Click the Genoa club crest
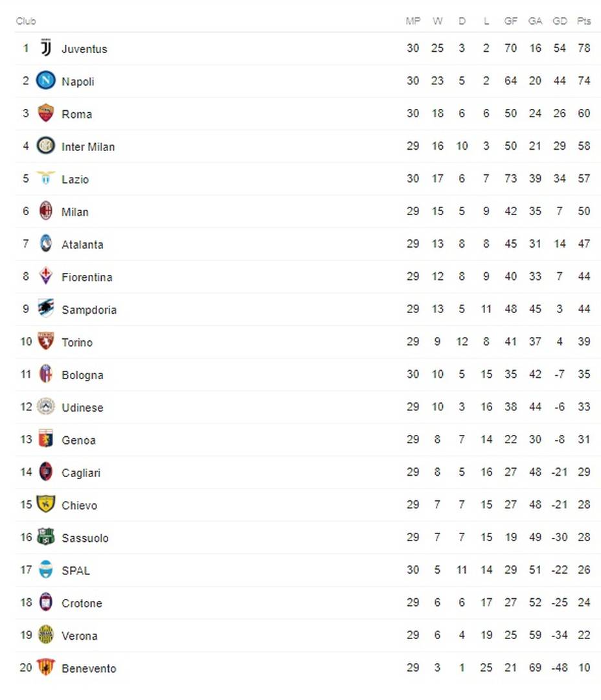Image resolution: width=601 pixels, height=700 pixels. pos(45,439)
